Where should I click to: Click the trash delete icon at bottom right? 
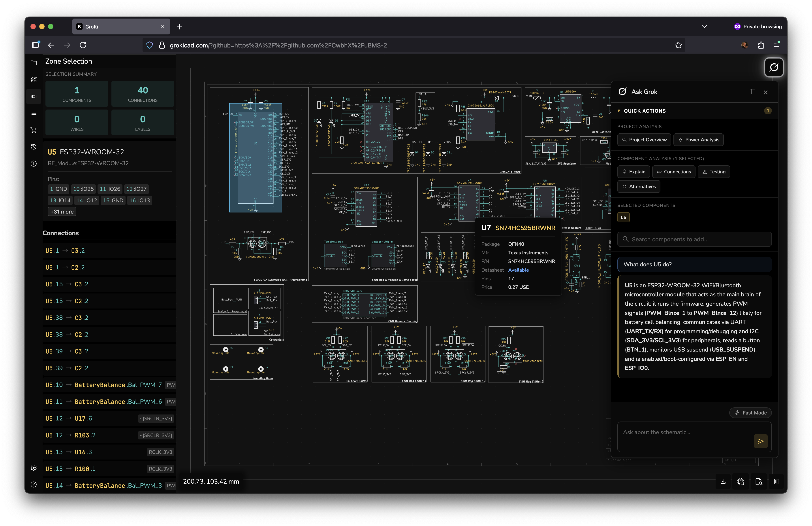pyautogui.click(x=776, y=481)
